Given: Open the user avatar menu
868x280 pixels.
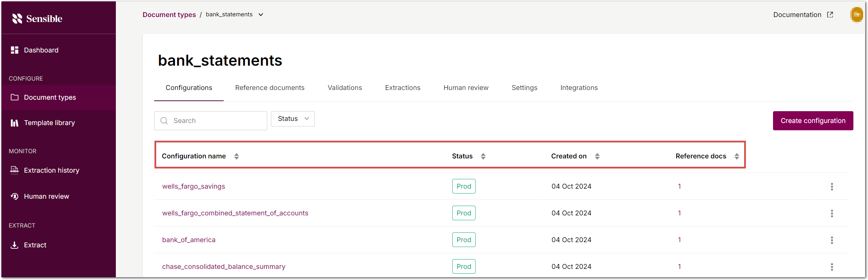Looking at the screenshot, I should 857,15.
